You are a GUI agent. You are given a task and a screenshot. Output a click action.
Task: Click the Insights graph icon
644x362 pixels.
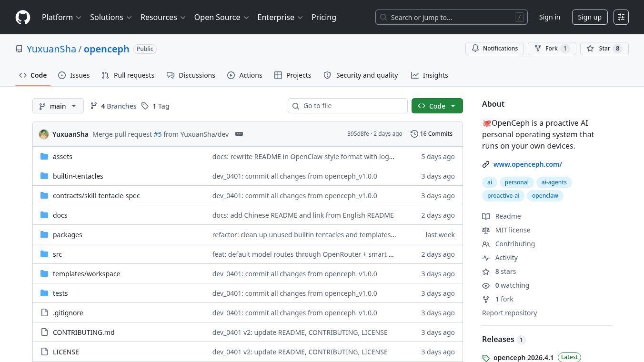coord(415,75)
